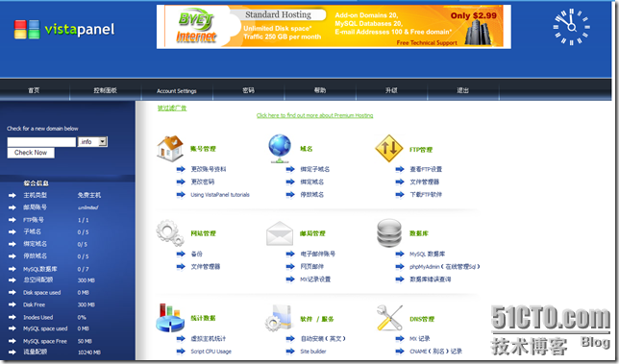619x364 pixels.
Task: Open the MX记录设置 link
Action: coord(315,279)
